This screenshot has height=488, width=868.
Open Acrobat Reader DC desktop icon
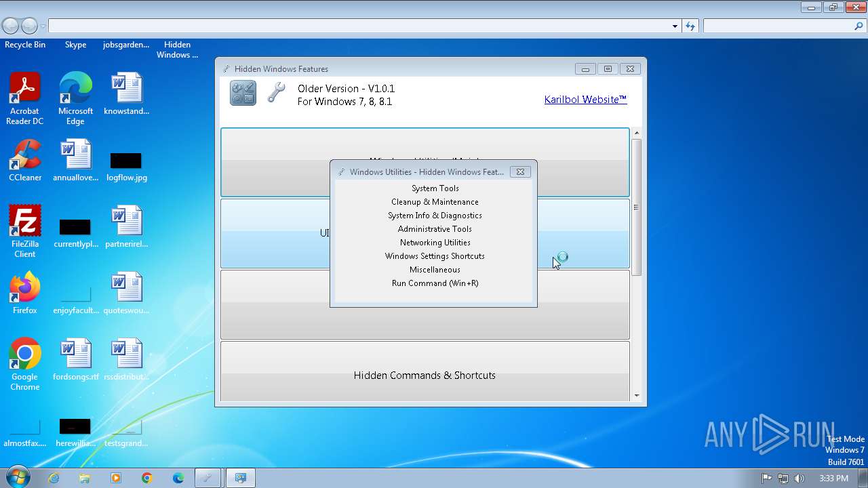[x=25, y=99]
